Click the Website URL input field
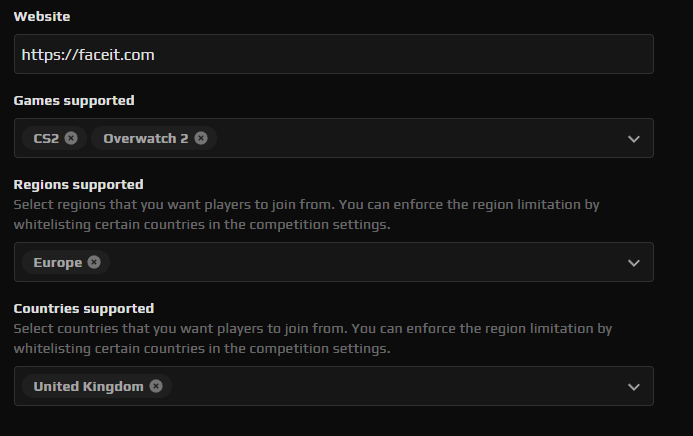The image size is (693, 436). [x=333, y=55]
